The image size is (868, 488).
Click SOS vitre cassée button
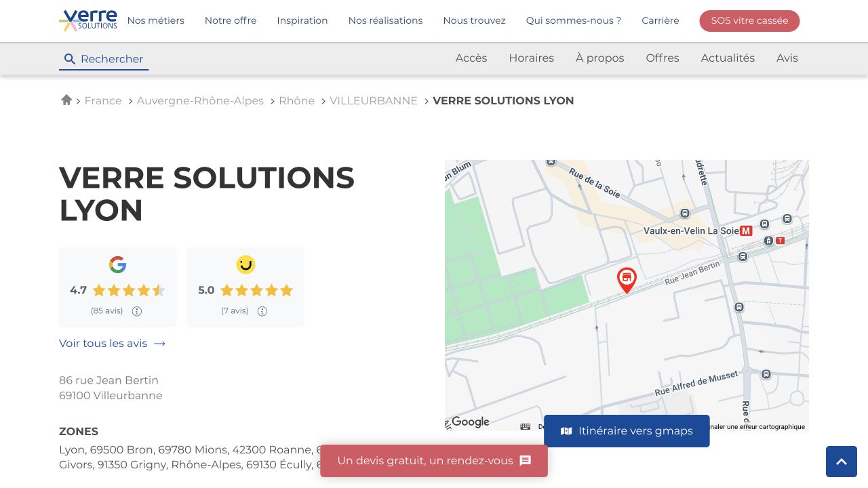click(x=749, y=21)
